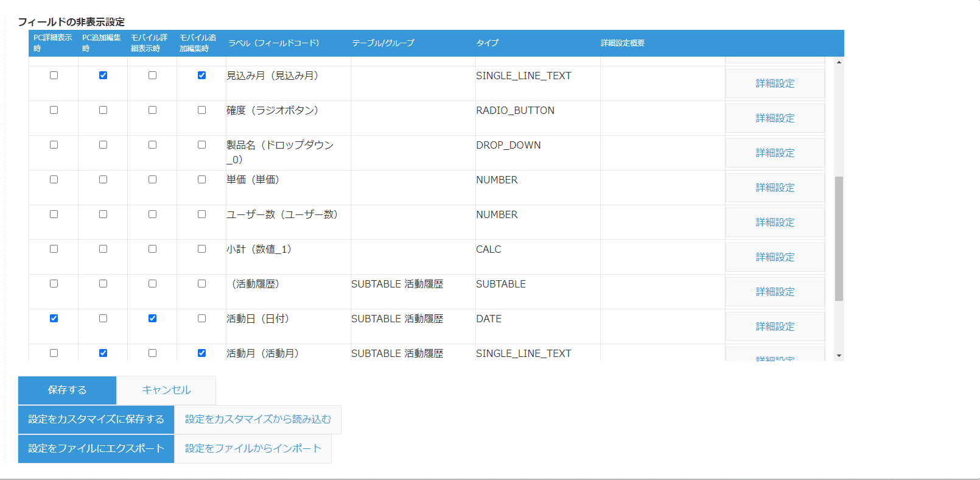The image size is (980, 480).
Task: Click the table scrollbar up arrow
Action: [x=839, y=62]
